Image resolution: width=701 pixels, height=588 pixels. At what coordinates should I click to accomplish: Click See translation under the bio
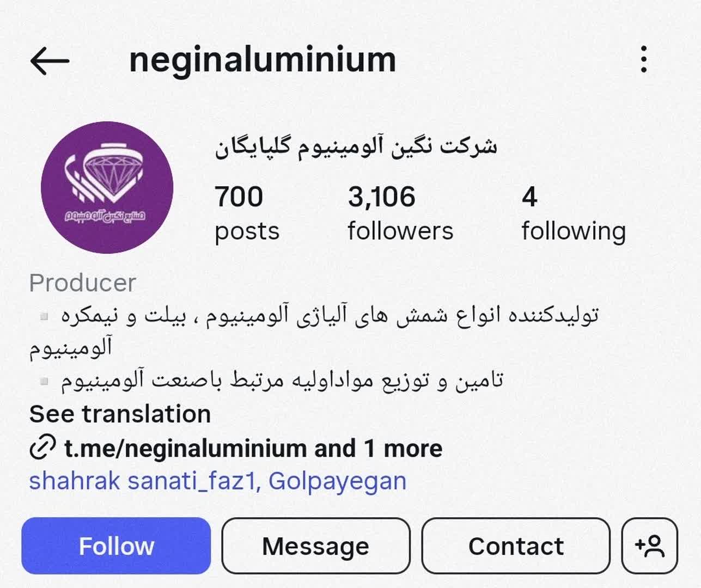tap(120, 414)
